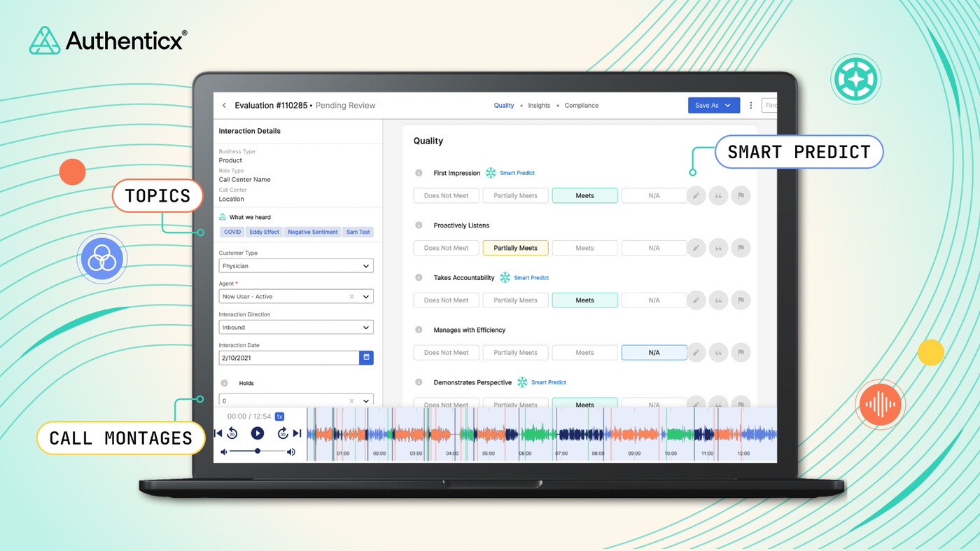The width and height of the screenshot is (980, 551).
Task: Click the quote icon for Takes Accountability
Action: (718, 300)
